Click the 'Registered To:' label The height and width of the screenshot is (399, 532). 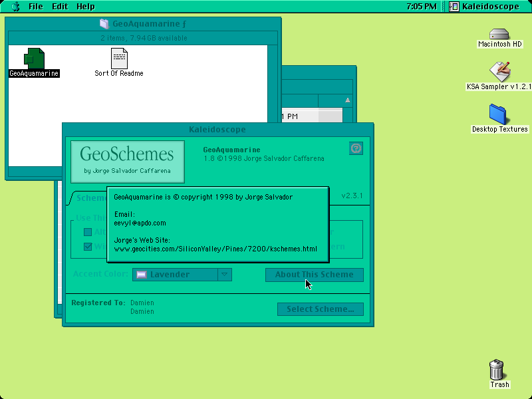tap(98, 303)
